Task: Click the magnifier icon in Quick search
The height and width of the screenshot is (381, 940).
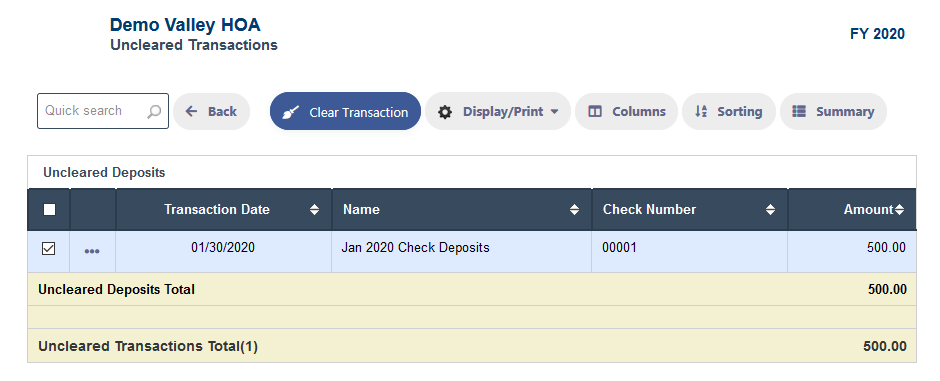Action: (x=154, y=111)
